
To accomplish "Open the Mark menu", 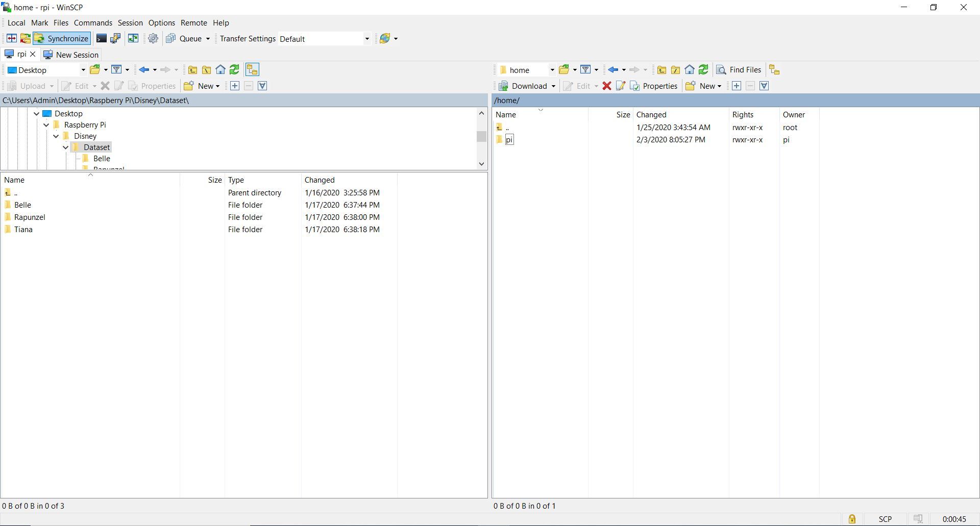I will coord(39,23).
